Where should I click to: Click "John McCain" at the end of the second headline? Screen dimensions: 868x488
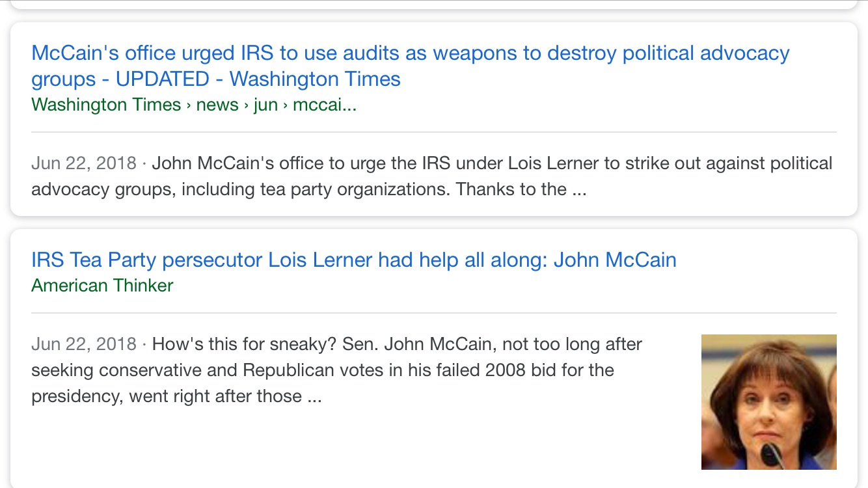[x=615, y=260]
